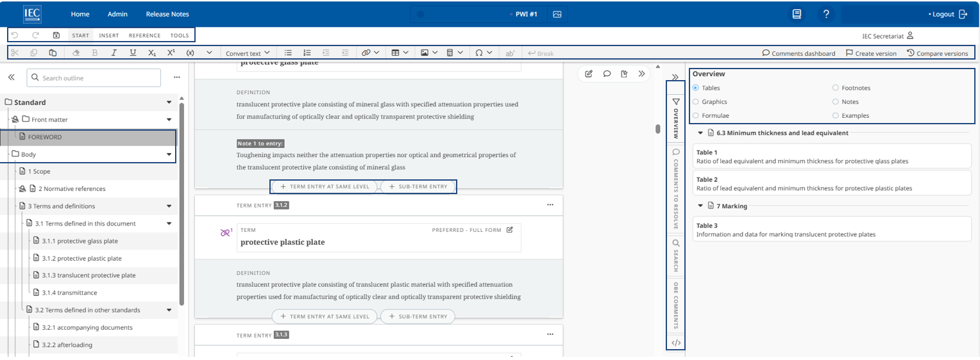Screen dimensions: 980x360
Task: Click the purple broken link icon beside term
Action: (225, 233)
